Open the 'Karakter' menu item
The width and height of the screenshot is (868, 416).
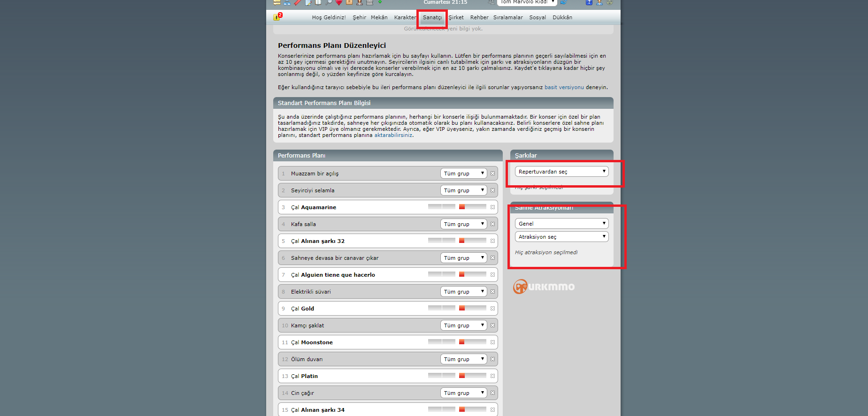(x=405, y=17)
